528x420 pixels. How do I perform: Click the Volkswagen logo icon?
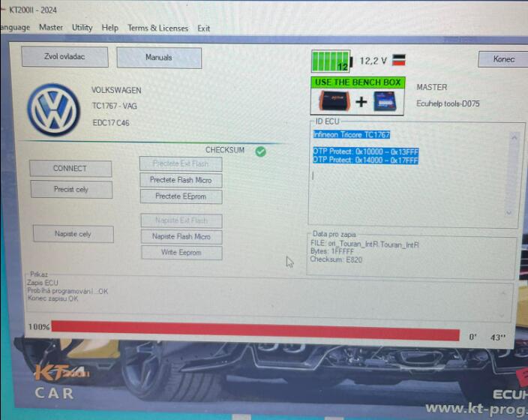coord(54,109)
